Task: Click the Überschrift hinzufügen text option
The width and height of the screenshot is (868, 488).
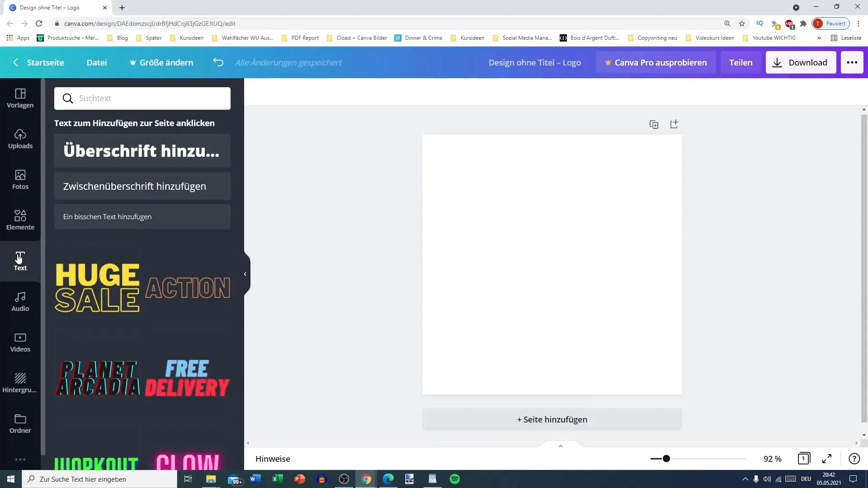Action: click(x=142, y=151)
